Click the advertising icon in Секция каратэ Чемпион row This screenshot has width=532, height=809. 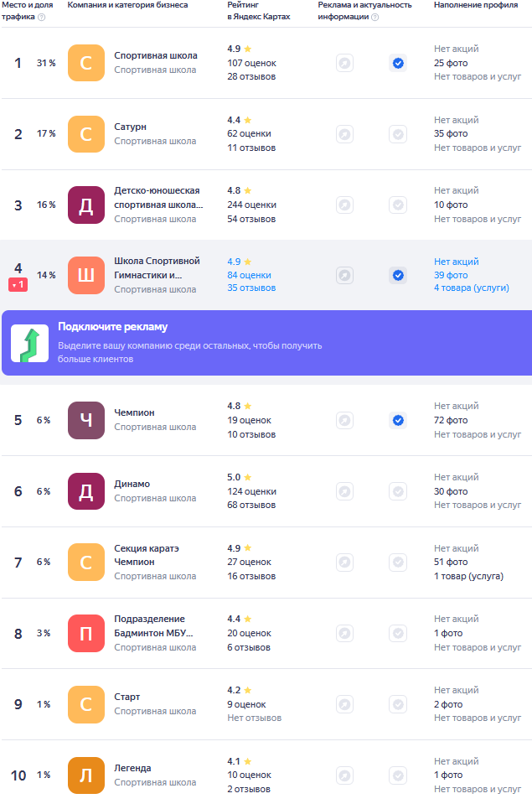(344, 562)
